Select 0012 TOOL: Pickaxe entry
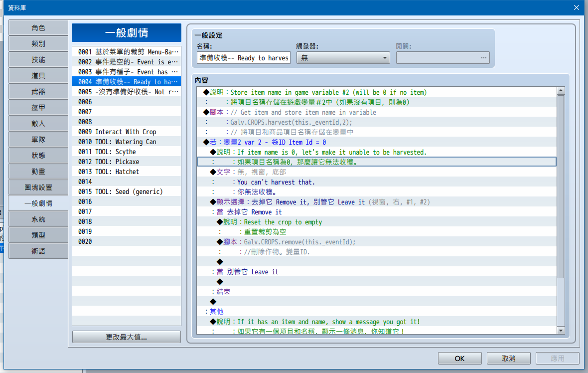The image size is (588, 373). click(x=127, y=162)
